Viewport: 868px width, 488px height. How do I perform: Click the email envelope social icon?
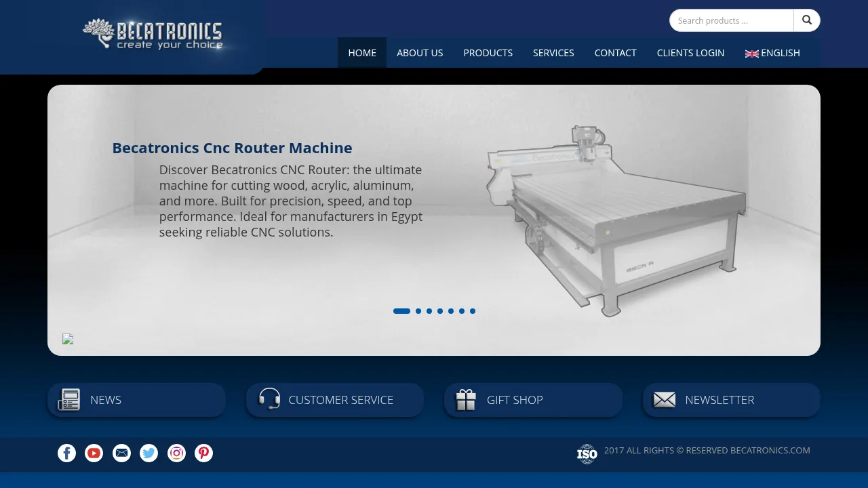(x=121, y=453)
